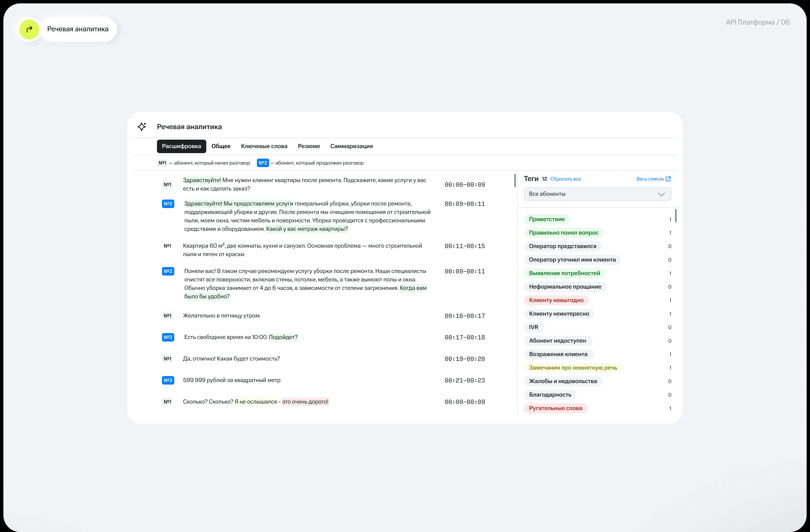810x532 pixels.
Task: Click №1 badge beside Желательно в пятницу утром
Action: pyautogui.click(x=167, y=316)
